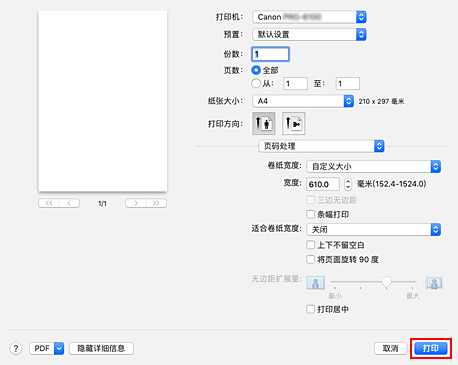
Task: Enable 条幅打印 checkbox
Action: 310,214
